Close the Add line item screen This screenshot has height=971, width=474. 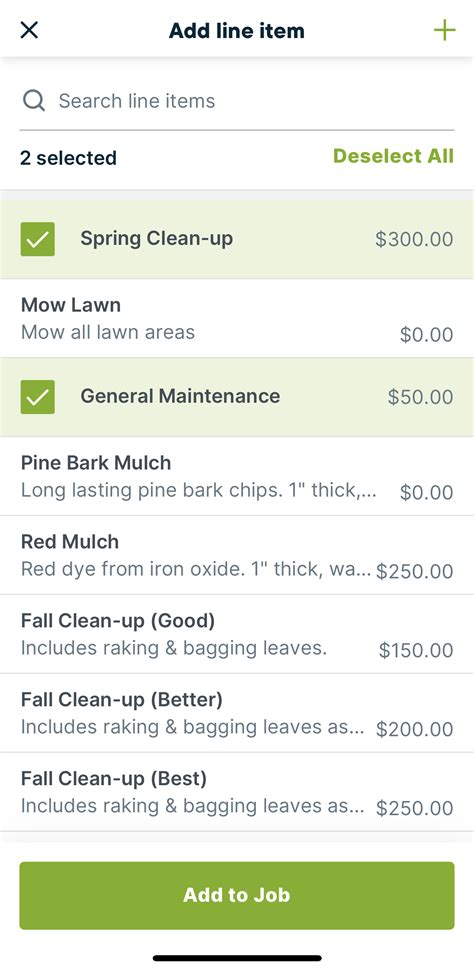coord(29,30)
